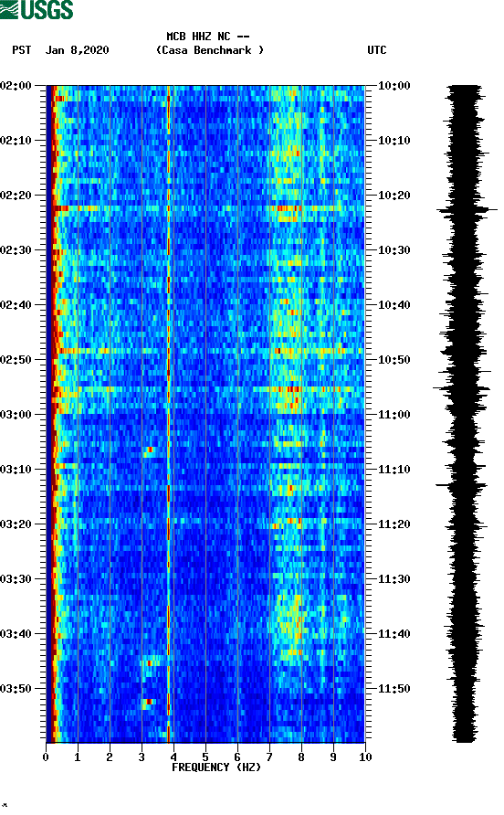The image size is (504, 815).
Task: Click the '2' frequency axis tick label
Action: tap(110, 757)
